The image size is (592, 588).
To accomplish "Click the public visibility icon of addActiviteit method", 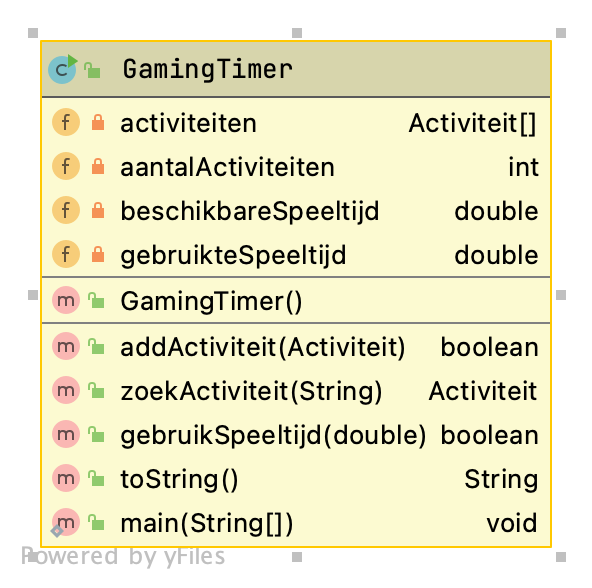I will pyautogui.click(x=96, y=346).
